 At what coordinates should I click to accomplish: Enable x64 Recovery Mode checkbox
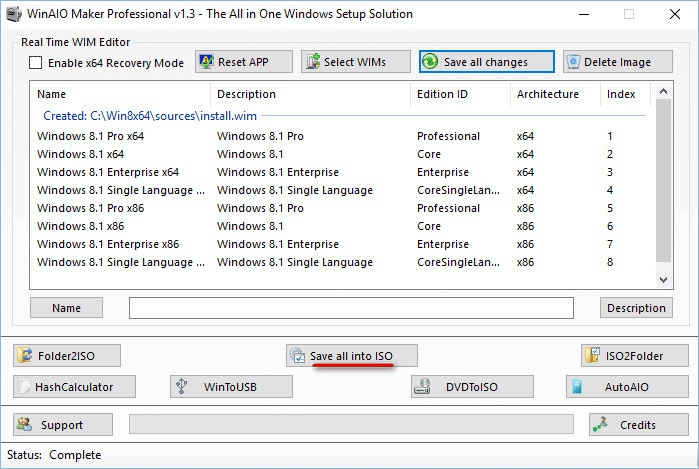pyautogui.click(x=35, y=63)
